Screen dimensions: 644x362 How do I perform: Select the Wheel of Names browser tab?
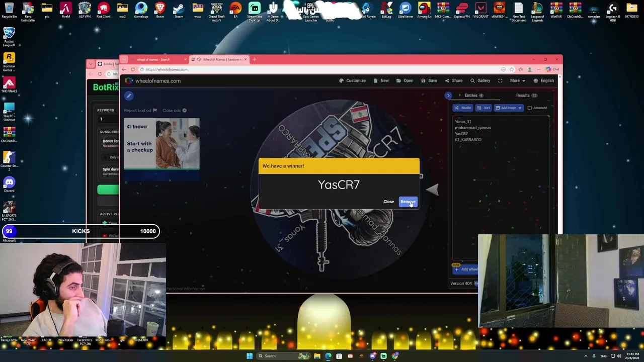coord(219,59)
